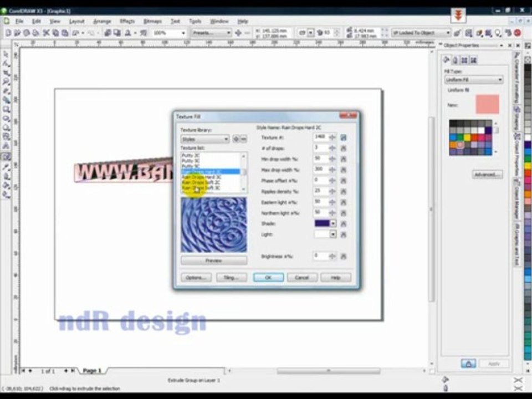Select the Text tool in toolbox
The height and width of the screenshot is (399, 532).
click(6, 146)
